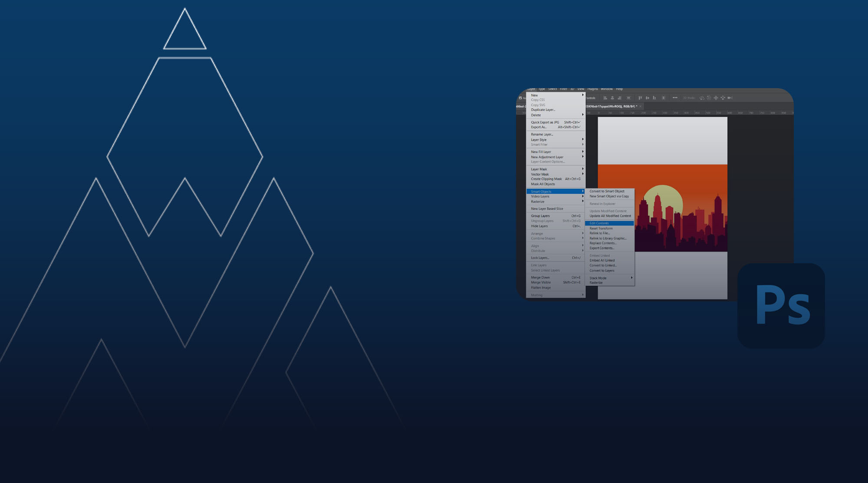Click the 3D dolly camera icon
This screenshot has width=868, height=483.
click(723, 98)
